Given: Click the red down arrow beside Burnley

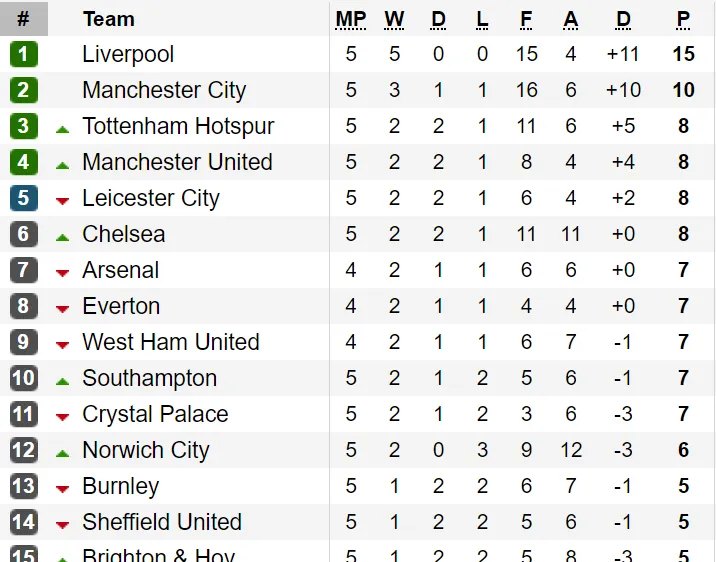Looking at the screenshot, I should tap(63, 489).
